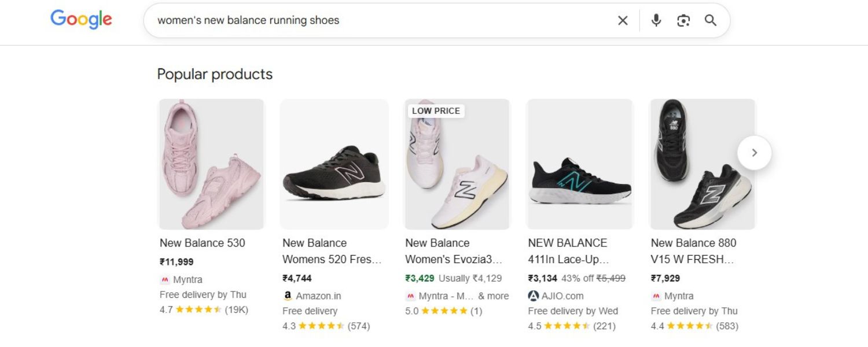The width and height of the screenshot is (868, 347).
Task: Expand more products with the right arrow
Action: click(x=755, y=153)
